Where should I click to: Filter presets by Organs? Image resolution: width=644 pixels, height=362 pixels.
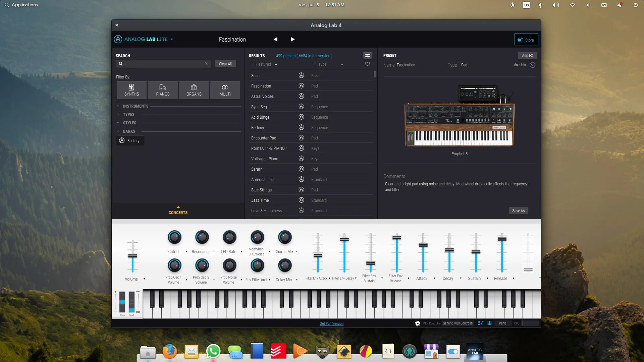[x=194, y=90]
